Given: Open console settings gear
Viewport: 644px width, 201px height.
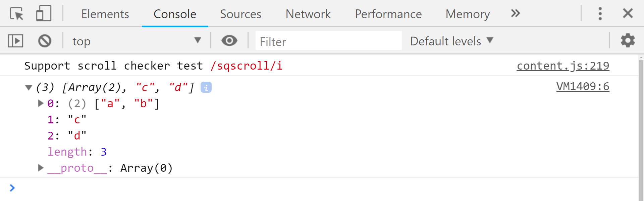Looking at the screenshot, I should tap(628, 41).
